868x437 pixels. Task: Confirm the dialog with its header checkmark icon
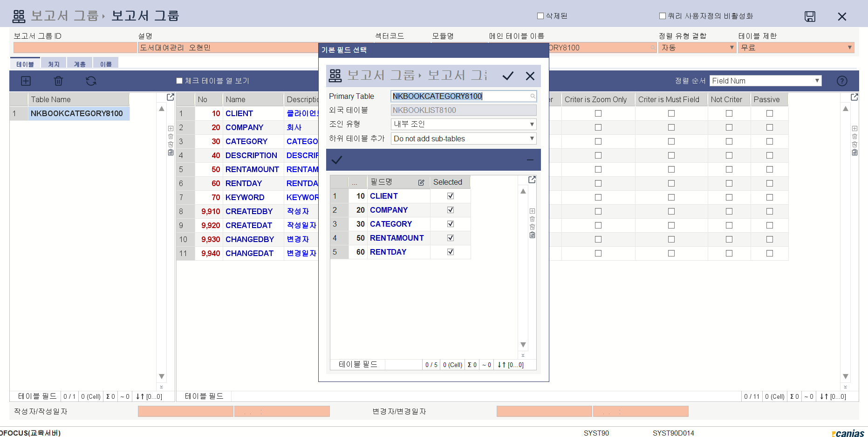508,76
